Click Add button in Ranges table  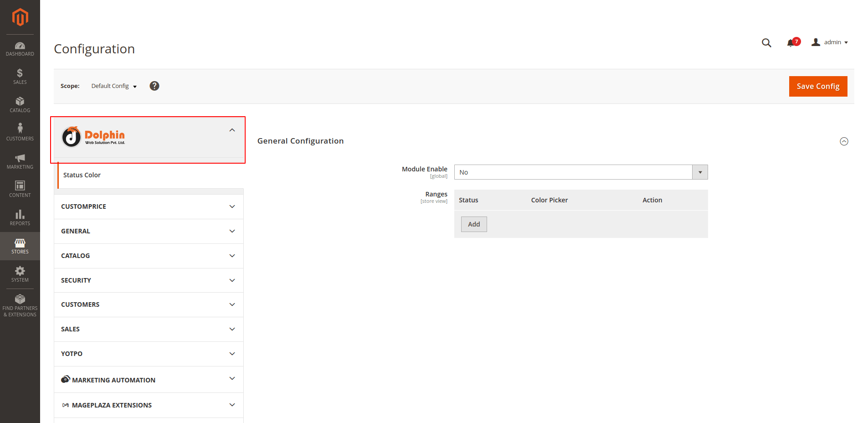coord(473,224)
